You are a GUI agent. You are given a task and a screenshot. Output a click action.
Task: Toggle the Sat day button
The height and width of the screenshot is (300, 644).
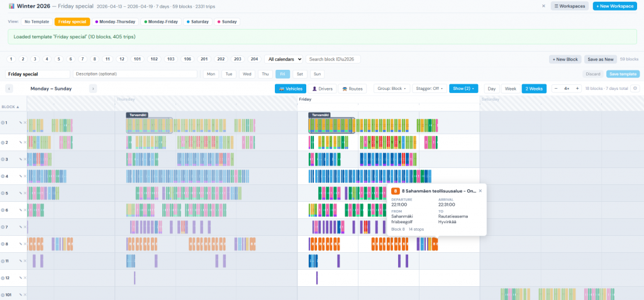pyautogui.click(x=300, y=74)
